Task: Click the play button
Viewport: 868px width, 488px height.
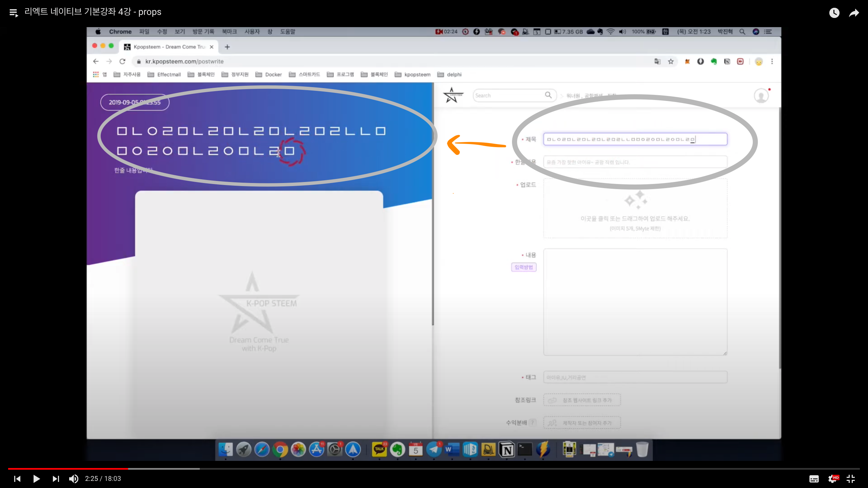Action: [x=37, y=479]
